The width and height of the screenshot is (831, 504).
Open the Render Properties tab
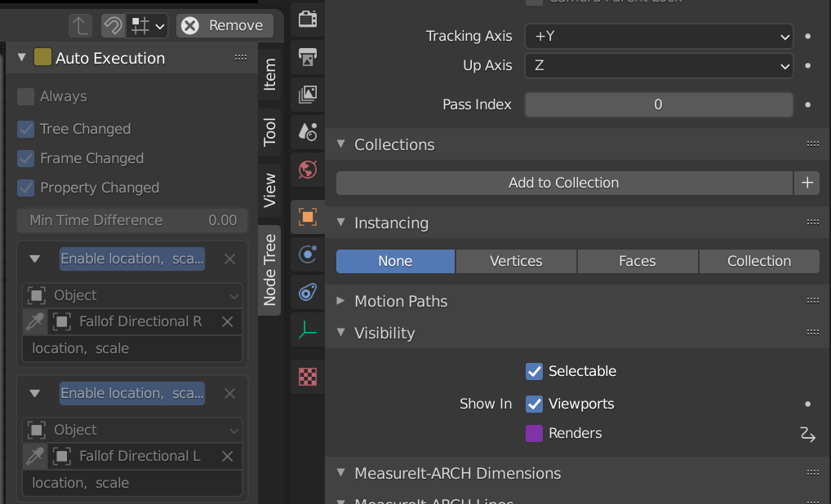(x=308, y=18)
